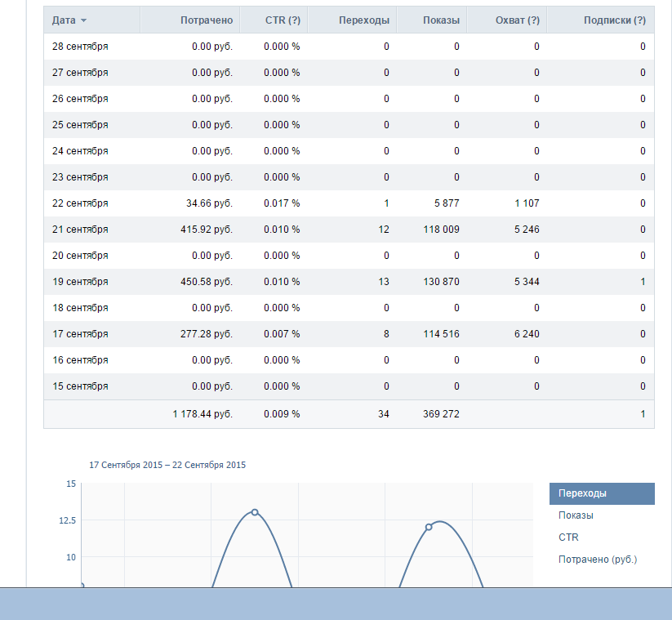Select the 23 сентября date cell
Image resolution: width=672 pixels, height=620 pixels.
[80, 177]
